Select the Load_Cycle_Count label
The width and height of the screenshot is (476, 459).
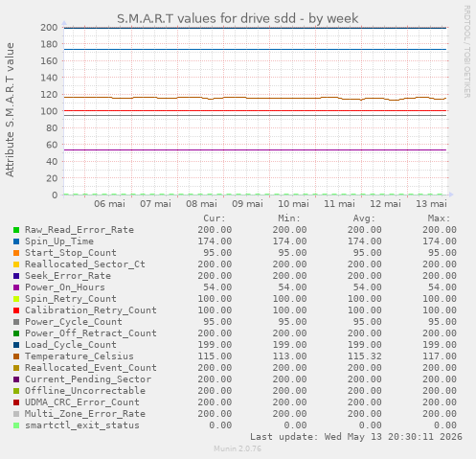pyautogui.click(x=71, y=345)
